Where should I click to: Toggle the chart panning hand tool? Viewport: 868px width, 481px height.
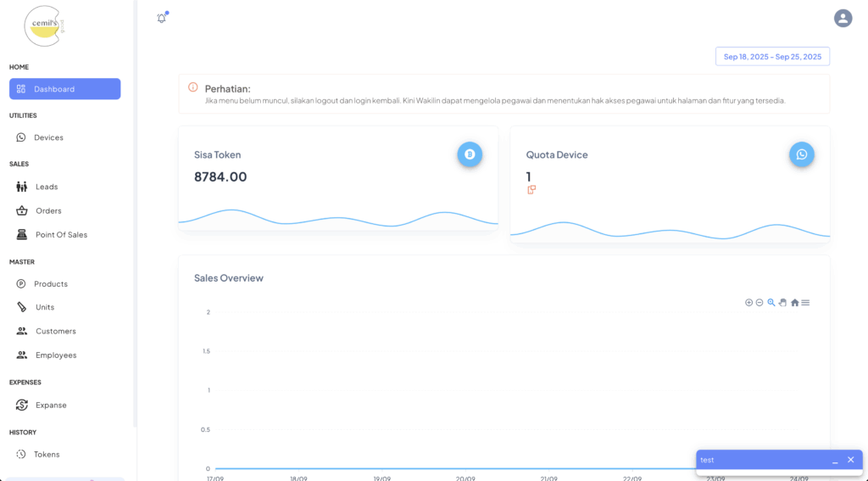[782, 303]
